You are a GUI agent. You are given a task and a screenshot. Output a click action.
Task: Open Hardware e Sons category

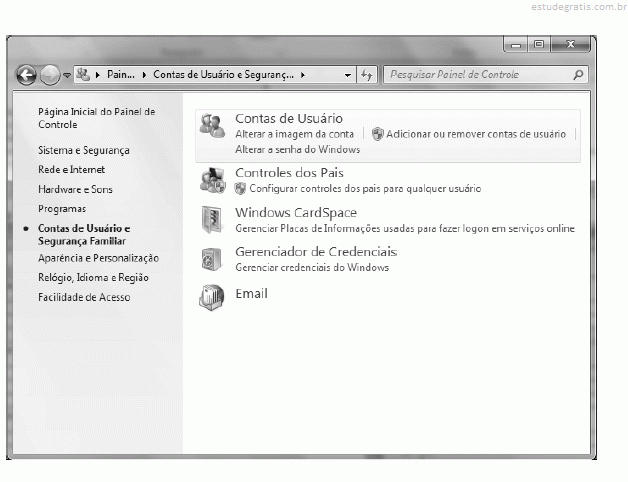pos(75,189)
